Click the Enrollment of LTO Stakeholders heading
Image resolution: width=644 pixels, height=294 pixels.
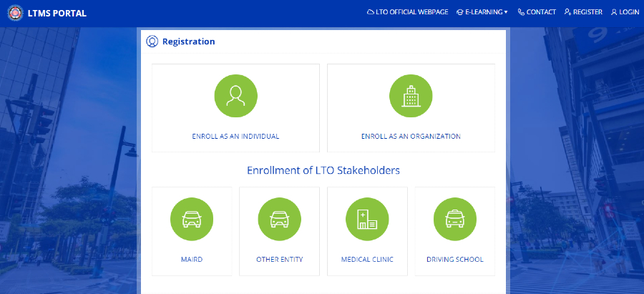click(x=323, y=170)
